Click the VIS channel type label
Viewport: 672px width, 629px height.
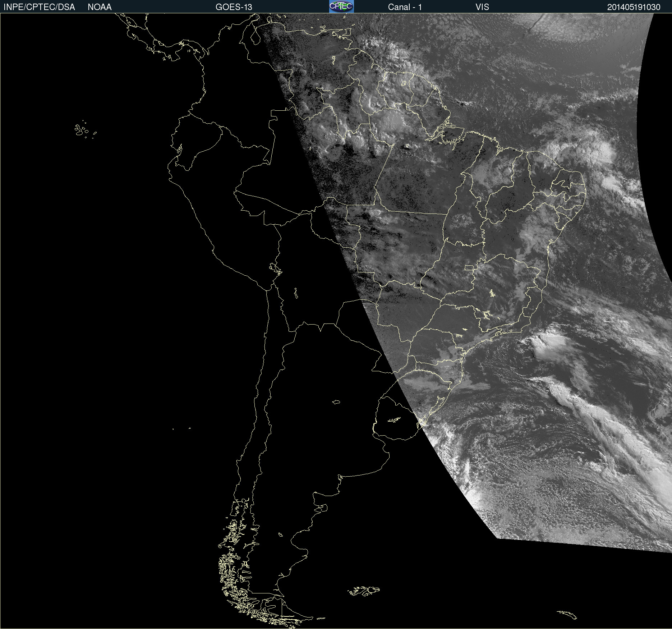click(482, 7)
